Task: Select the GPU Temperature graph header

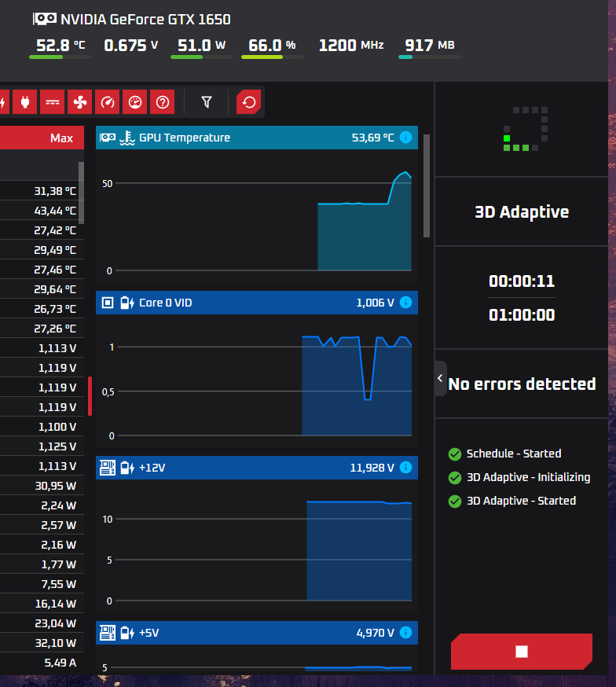Action: [x=257, y=138]
